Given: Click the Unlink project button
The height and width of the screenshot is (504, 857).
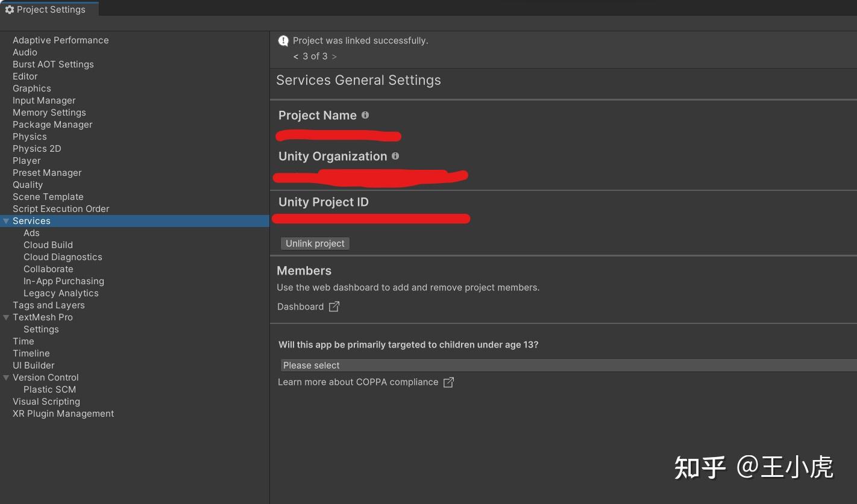Looking at the screenshot, I should pyautogui.click(x=315, y=243).
